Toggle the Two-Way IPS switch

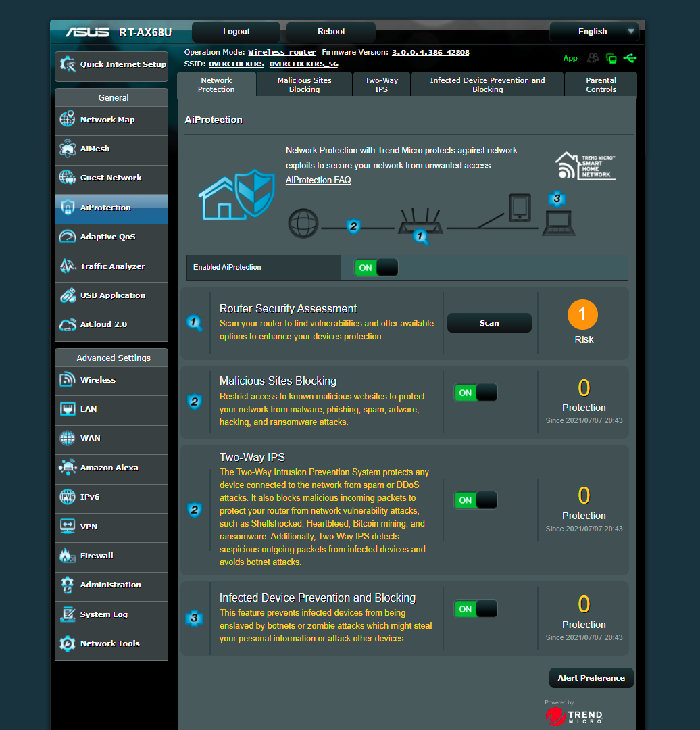click(476, 500)
